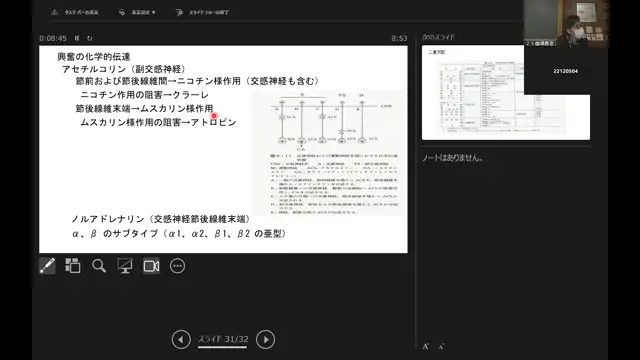Open the more slide show options ellipsis
Viewport: 640px width, 360px height.
[177, 266]
